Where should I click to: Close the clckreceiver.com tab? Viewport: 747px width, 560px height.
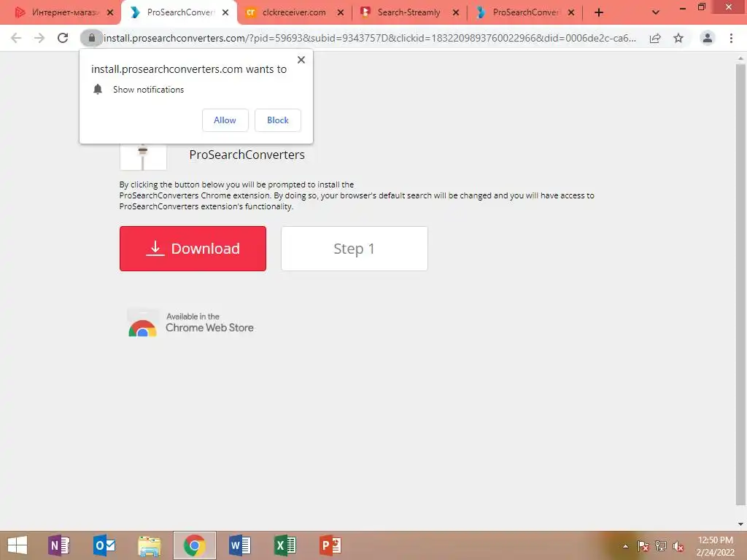point(340,13)
